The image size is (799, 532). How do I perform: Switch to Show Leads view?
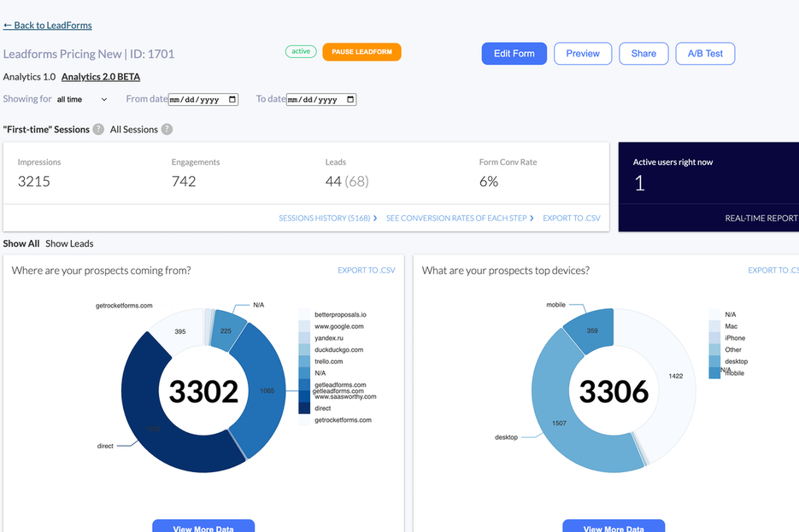tap(69, 243)
